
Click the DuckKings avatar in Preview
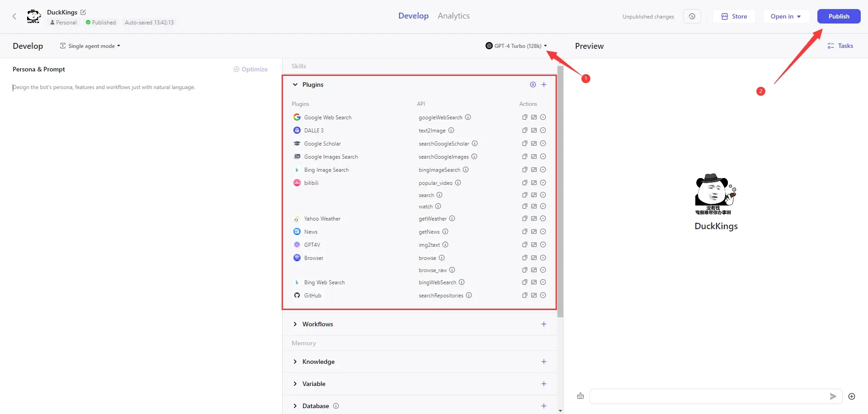coord(716,194)
